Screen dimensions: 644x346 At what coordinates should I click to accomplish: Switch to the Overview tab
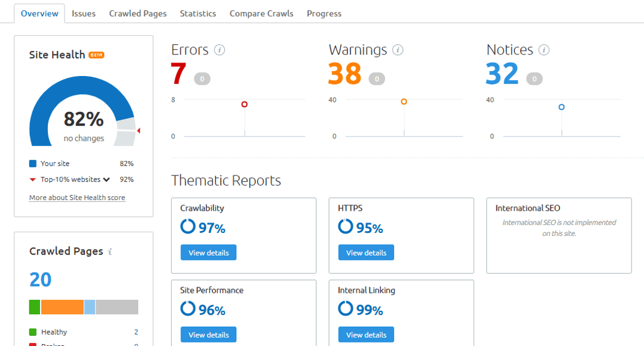pyautogui.click(x=39, y=14)
